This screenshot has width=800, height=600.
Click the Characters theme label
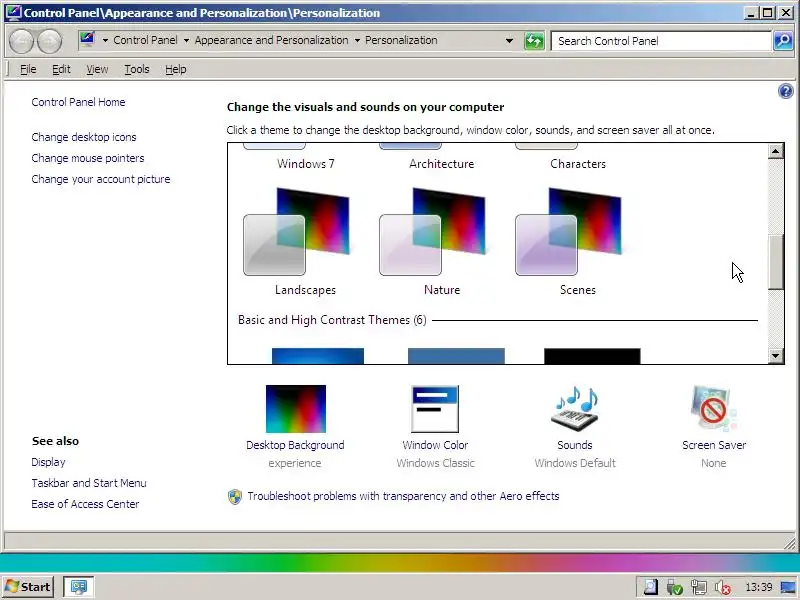(578, 164)
